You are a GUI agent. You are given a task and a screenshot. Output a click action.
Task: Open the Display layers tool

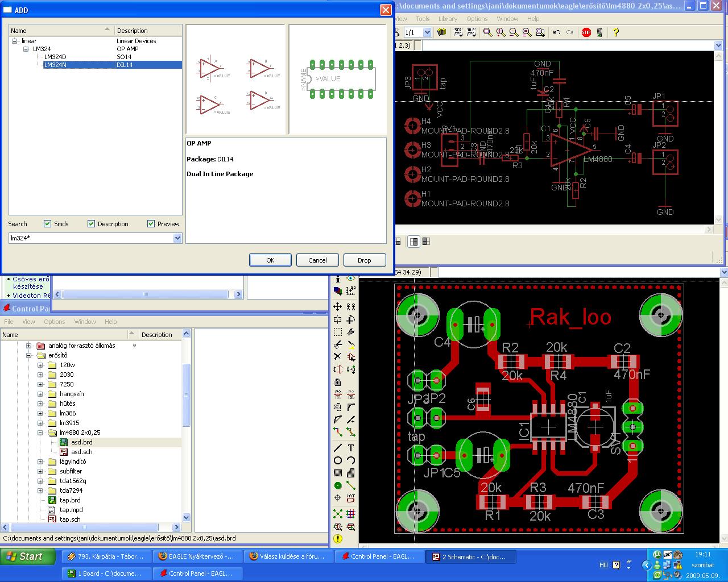[338, 291]
